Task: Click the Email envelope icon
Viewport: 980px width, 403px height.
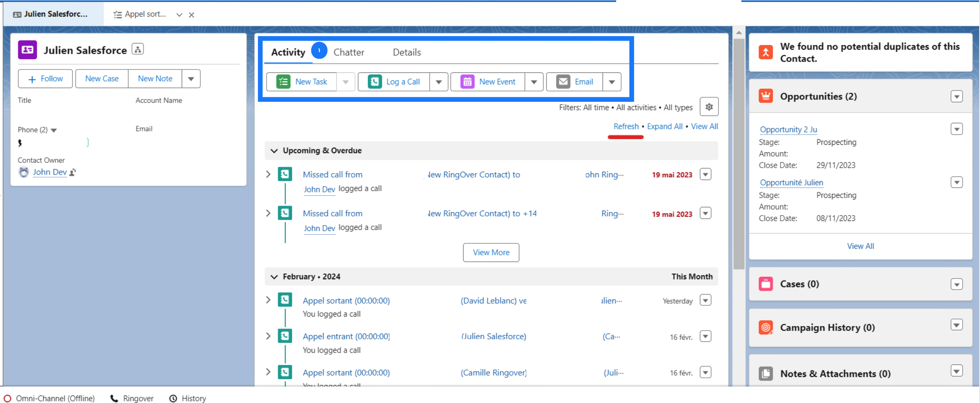Action: point(563,82)
